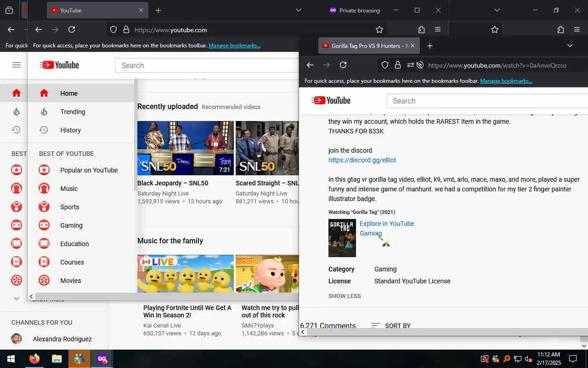Expand show more chevron in leftmost sidebar
The width and height of the screenshot is (588, 368).
coord(17,299)
